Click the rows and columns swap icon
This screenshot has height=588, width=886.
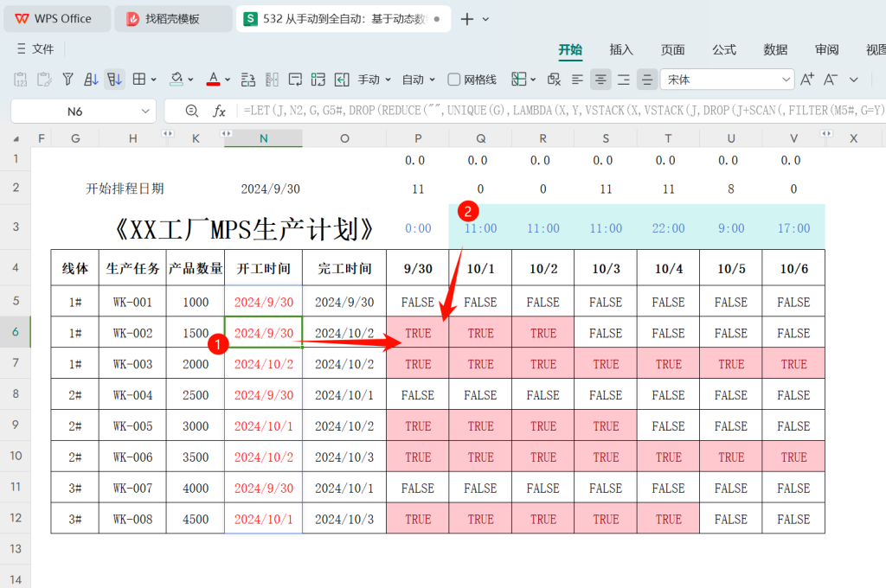click(248, 80)
